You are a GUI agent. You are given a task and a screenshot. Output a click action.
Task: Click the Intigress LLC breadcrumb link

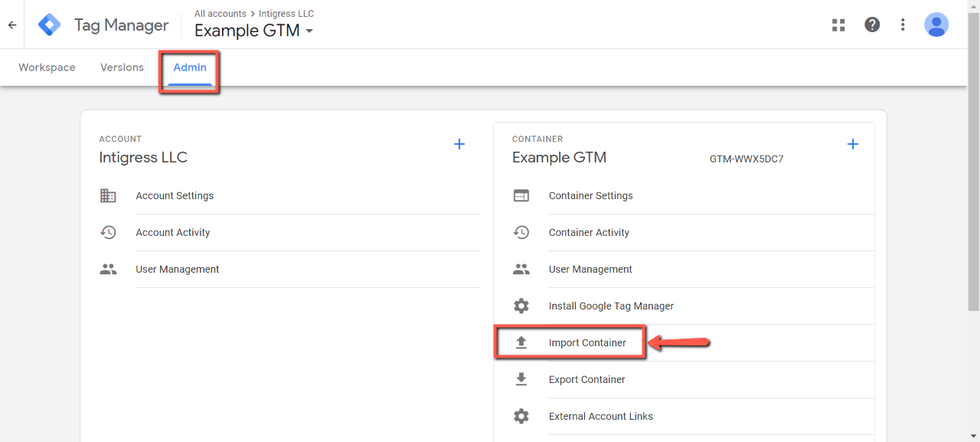tap(286, 14)
